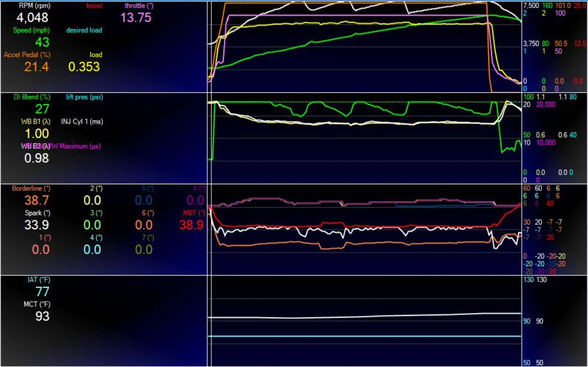Click the DI Blend value 27
Image resolution: width=588 pixels, height=367 pixels.
pos(43,109)
